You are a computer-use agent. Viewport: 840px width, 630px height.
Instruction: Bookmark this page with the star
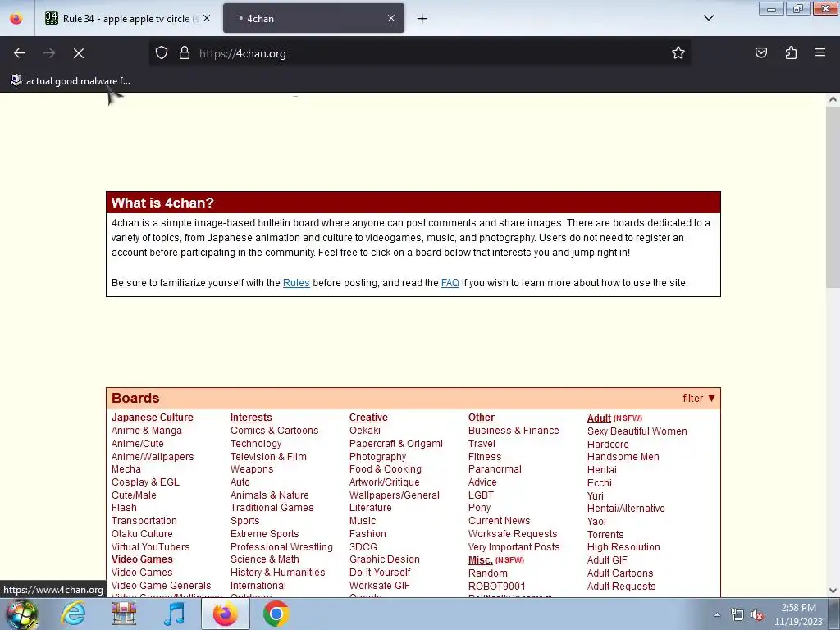click(678, 53)
